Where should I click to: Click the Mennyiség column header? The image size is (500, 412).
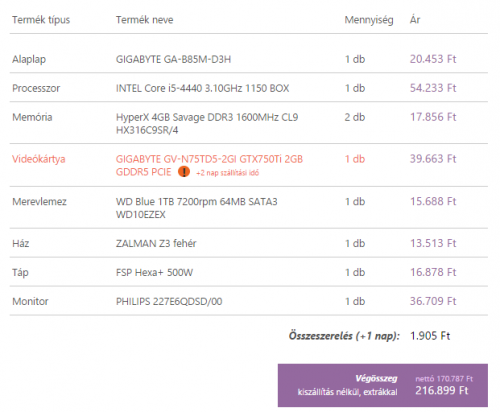(x=369, y=20)
